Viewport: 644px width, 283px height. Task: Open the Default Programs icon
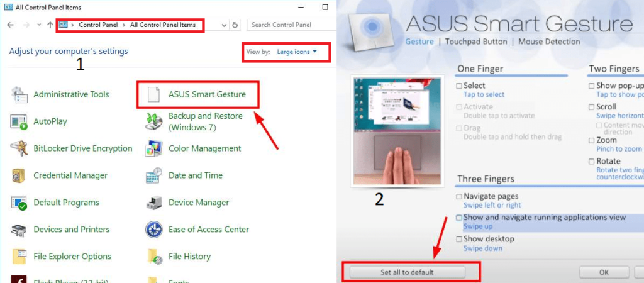tap(19, 203)
